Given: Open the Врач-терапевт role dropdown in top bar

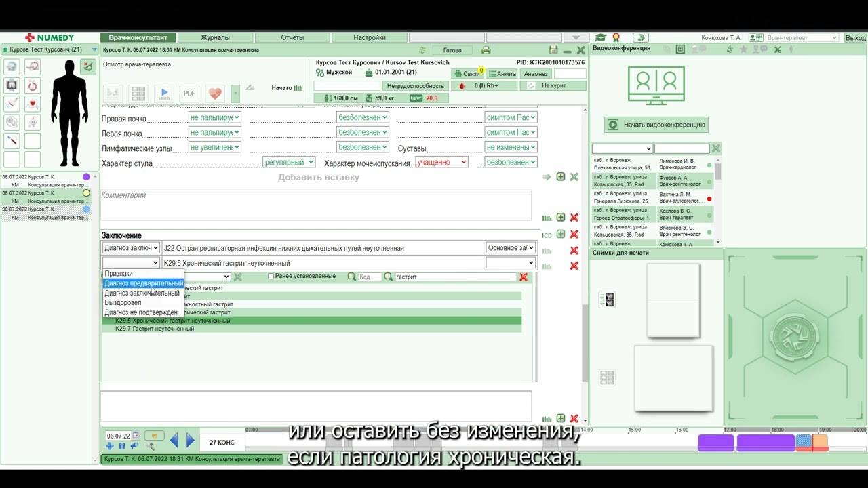Looking at the screenshot, I should click(x=802, y=38).
